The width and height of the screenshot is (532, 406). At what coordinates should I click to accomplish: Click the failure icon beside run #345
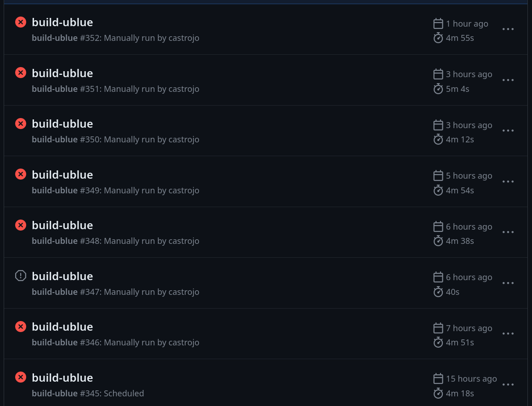point(20,377)
